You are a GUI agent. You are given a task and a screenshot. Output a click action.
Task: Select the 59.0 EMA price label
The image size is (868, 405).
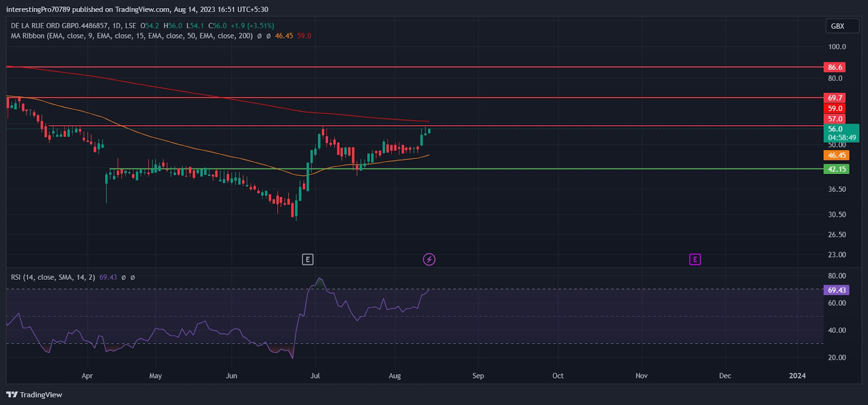point(835,108)
